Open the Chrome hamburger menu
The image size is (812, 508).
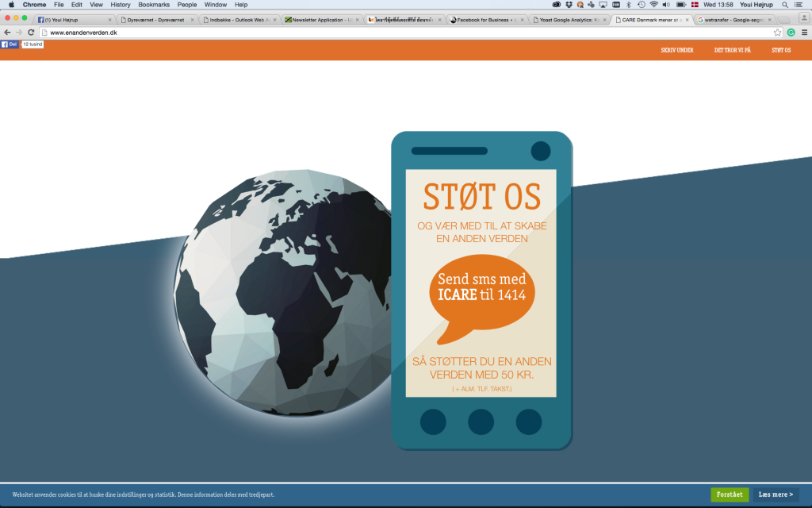804,33
